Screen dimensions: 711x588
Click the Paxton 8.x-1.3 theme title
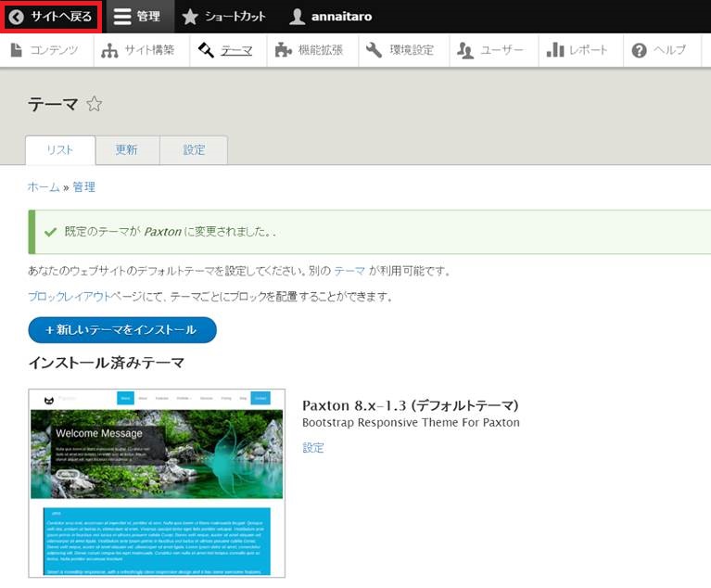coord(411,405)
